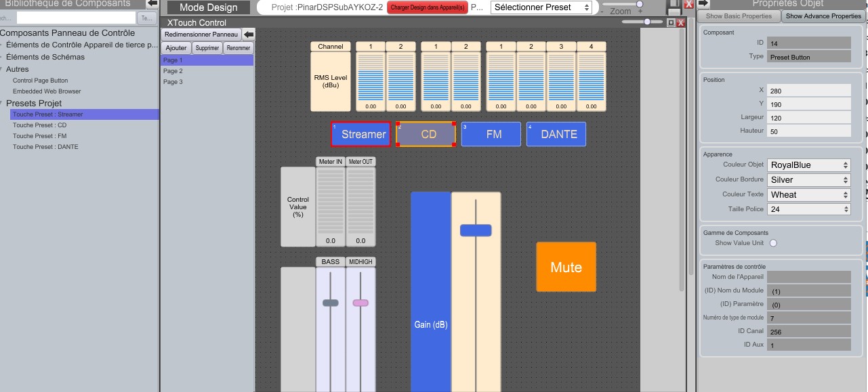Toggle the Show Value Unit option
Screen dimensions: 868x392
click(x=773, y=243)
